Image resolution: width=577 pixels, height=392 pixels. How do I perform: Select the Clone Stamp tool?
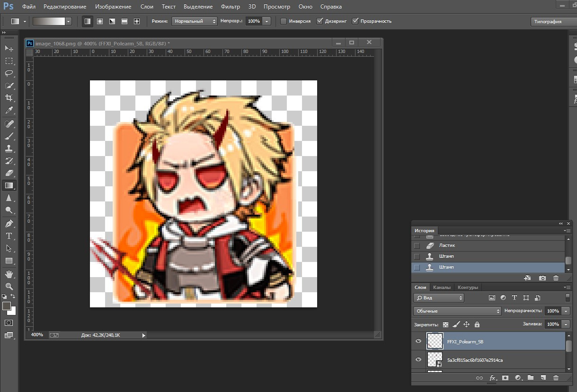tap(9, 148)
